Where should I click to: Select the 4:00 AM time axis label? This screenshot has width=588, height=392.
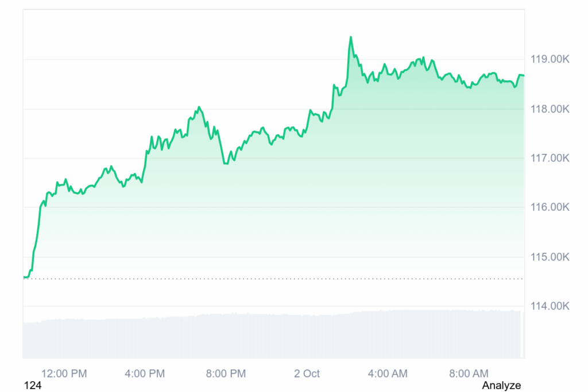click(388, 374)
